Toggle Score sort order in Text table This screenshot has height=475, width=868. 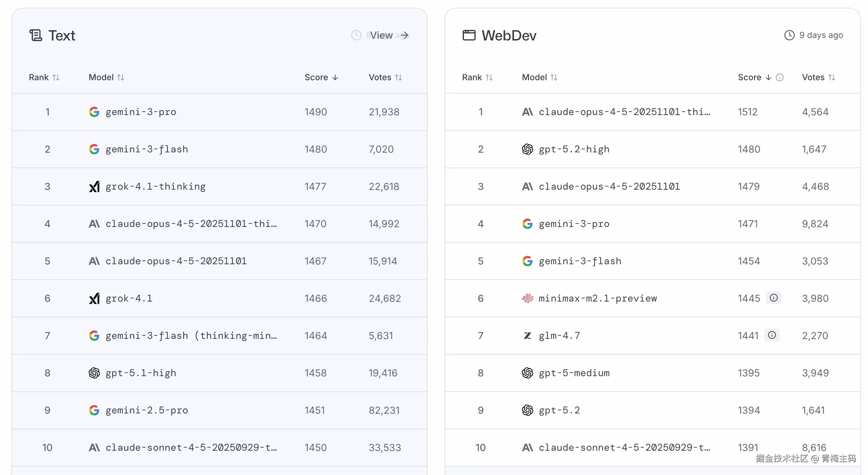tap(321, 77)
